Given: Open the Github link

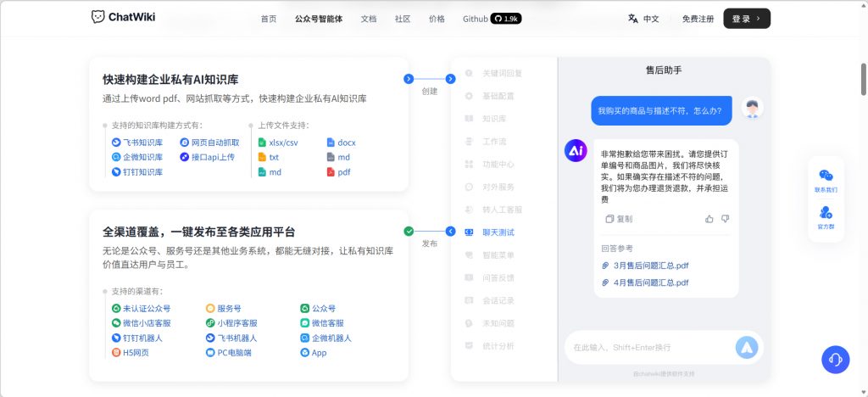Looking at the screenshot, I should point(476,19).
